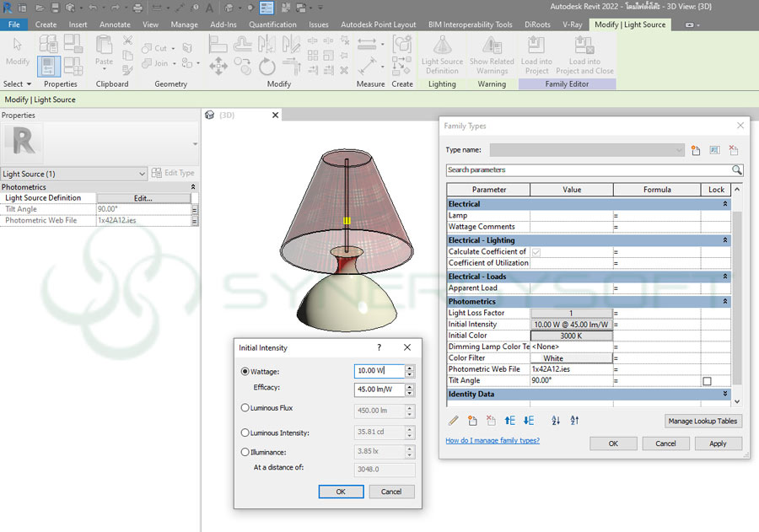This screenshot has height=532, width=759.
Task: Click the Show Related Warnings icon
Action: [492, 46]
